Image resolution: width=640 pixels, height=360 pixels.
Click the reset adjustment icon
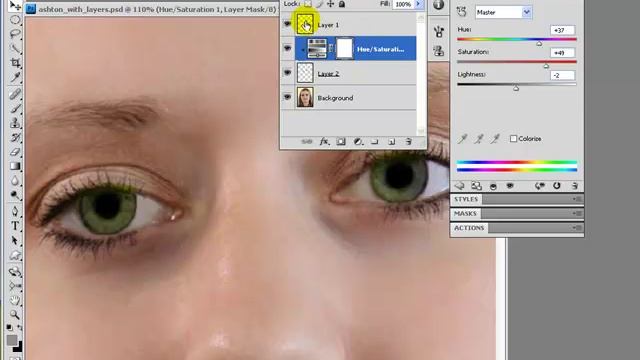click(x=557, y=186)
